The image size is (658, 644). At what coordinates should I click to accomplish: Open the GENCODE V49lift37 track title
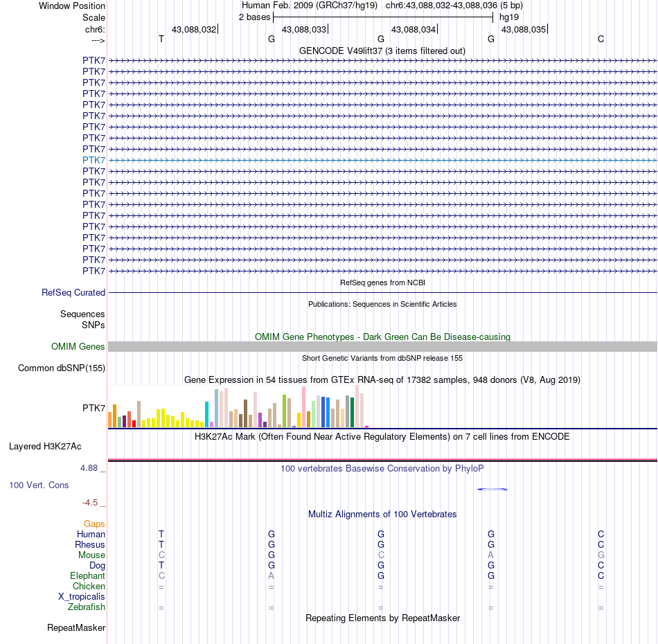[382, 51]
